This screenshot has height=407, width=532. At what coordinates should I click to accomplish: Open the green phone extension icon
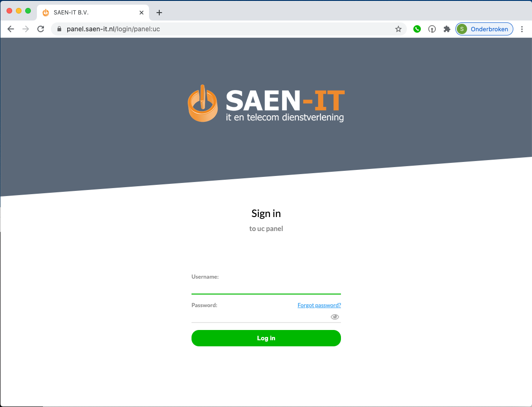[x=417, y=29]
